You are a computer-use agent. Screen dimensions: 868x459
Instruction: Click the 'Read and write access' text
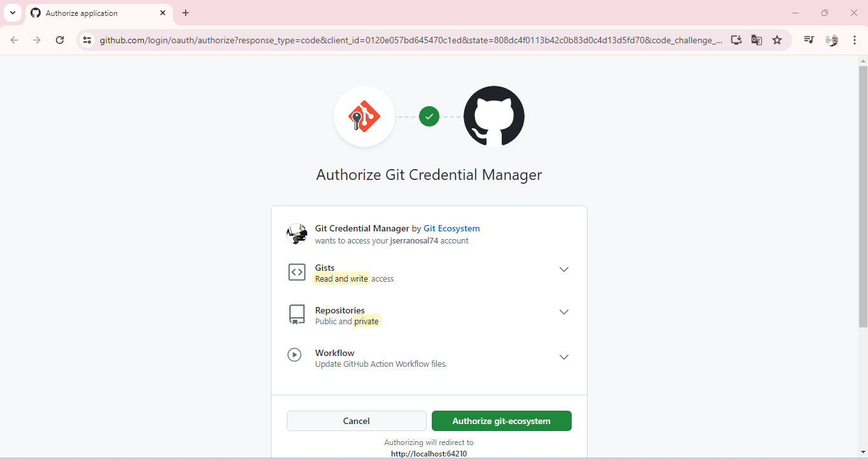tap(355, 278)
